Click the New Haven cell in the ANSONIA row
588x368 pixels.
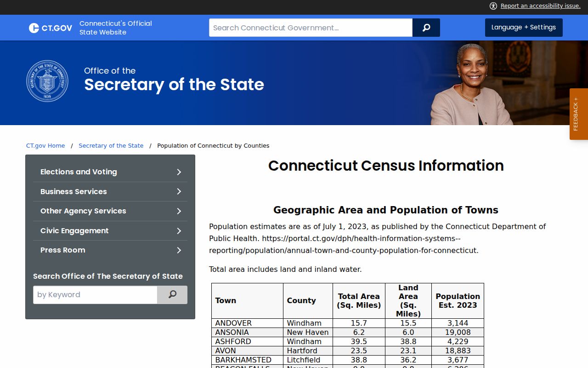(x=308, y=333)
